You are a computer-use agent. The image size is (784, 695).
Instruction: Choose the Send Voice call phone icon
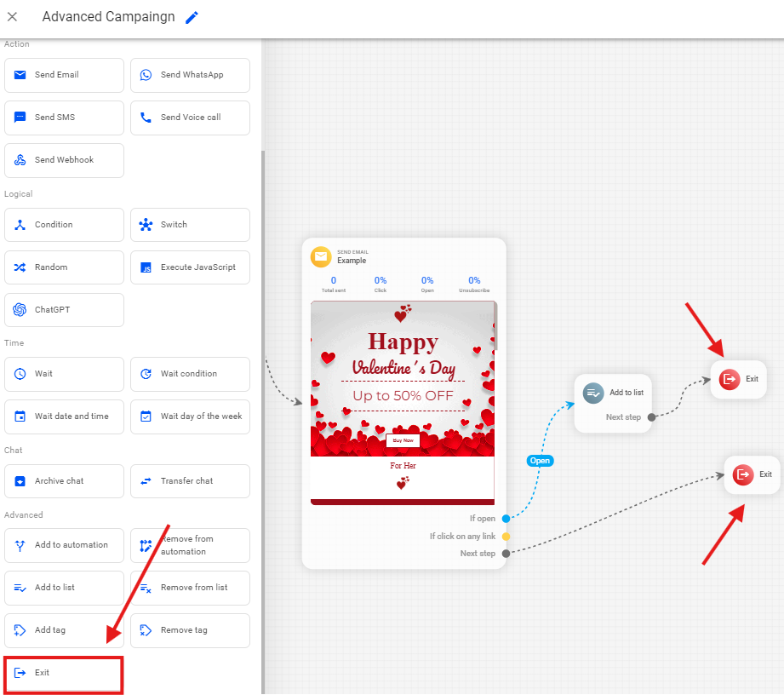[146, 118]
